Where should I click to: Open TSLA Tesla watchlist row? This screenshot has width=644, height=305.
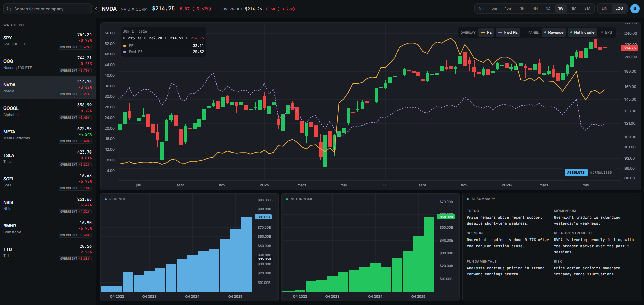tap(48, 158)
